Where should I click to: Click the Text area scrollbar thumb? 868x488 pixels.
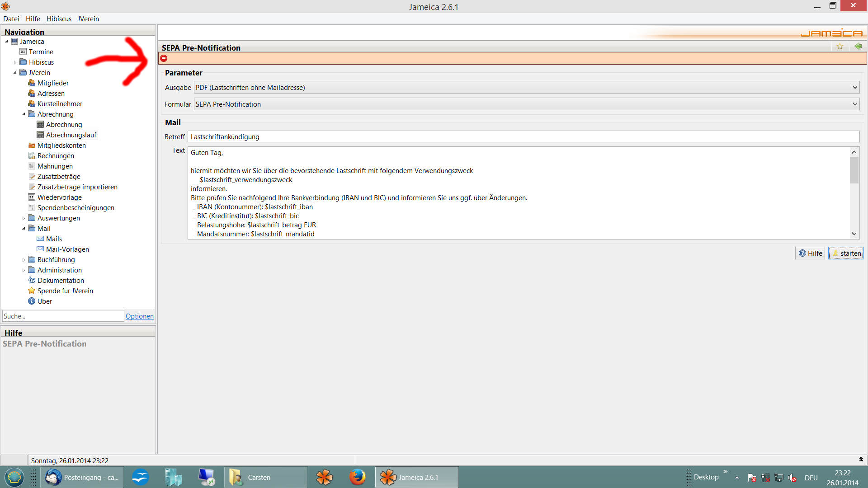[x=854, y=170]
